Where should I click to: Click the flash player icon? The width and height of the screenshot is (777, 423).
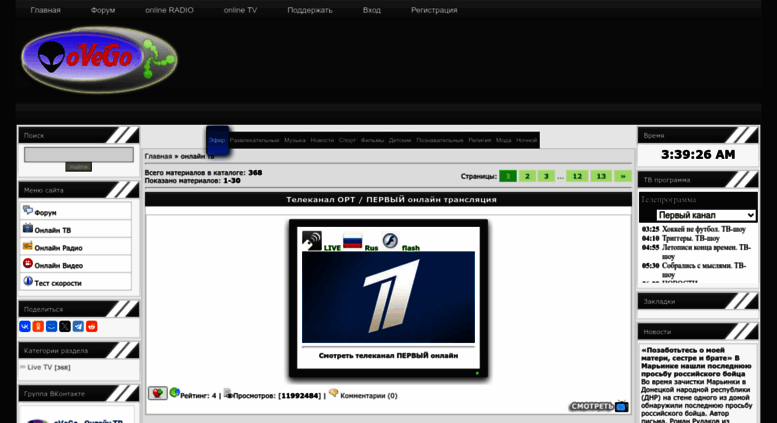click(x=390, y=241)
